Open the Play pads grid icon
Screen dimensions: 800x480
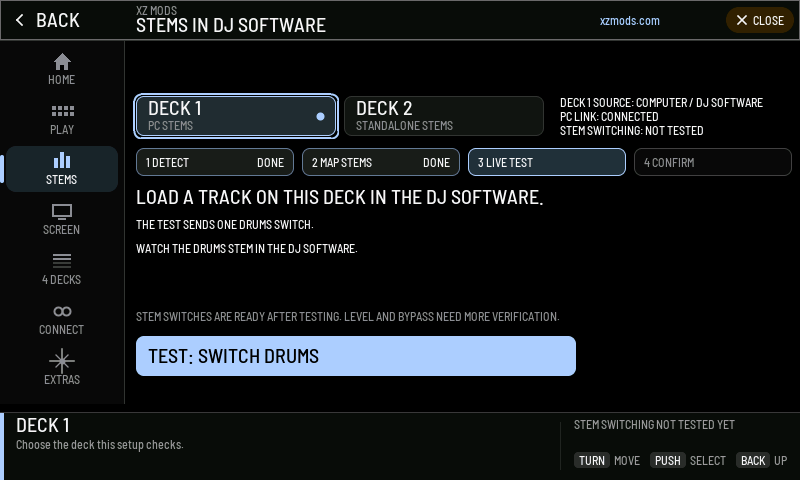(62, 111)
